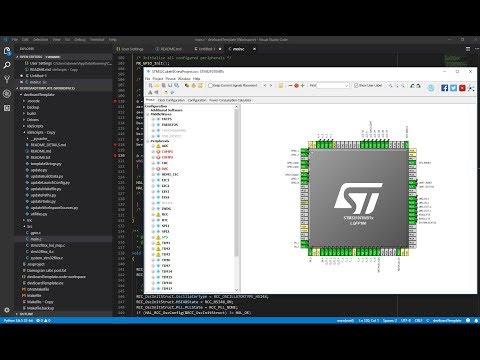
Task: Expand the ADC peripheral node
Action: [153, 146]
